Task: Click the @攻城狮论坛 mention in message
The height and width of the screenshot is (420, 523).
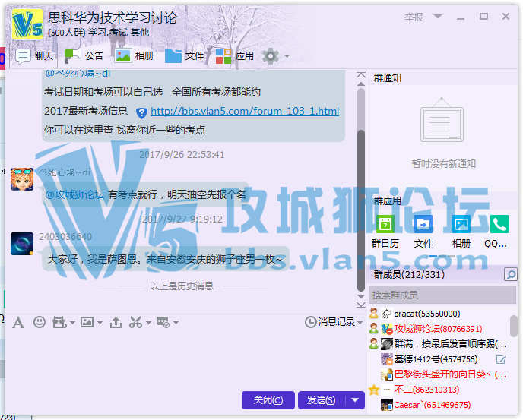Action: 74,194
